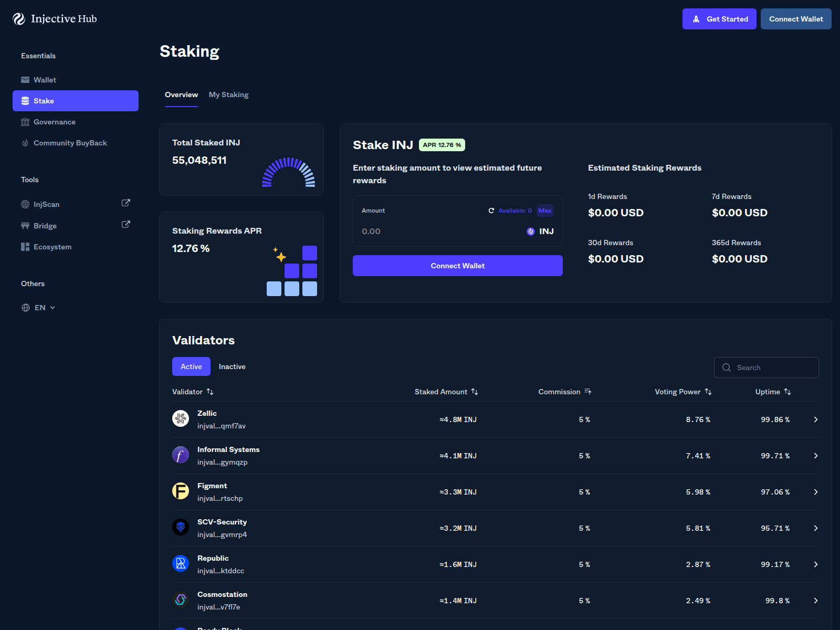
Task: Click Cosmostation voting power 2.49 %
Action: 698,601
